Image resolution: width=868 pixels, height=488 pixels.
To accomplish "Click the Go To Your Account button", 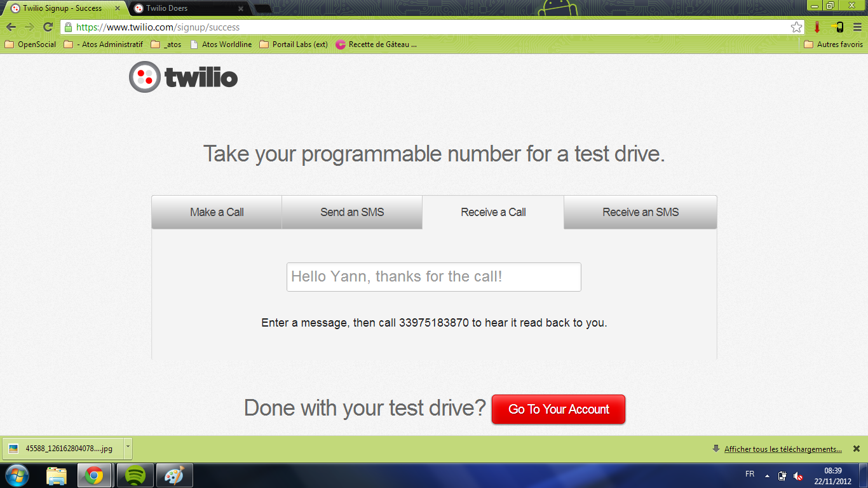I will [559, 409].
